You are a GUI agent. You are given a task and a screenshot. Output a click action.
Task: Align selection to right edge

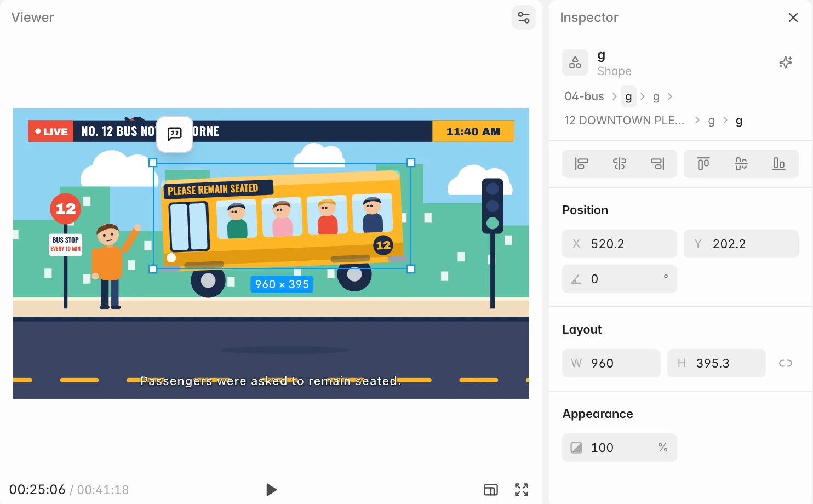(x=657, y=164)
